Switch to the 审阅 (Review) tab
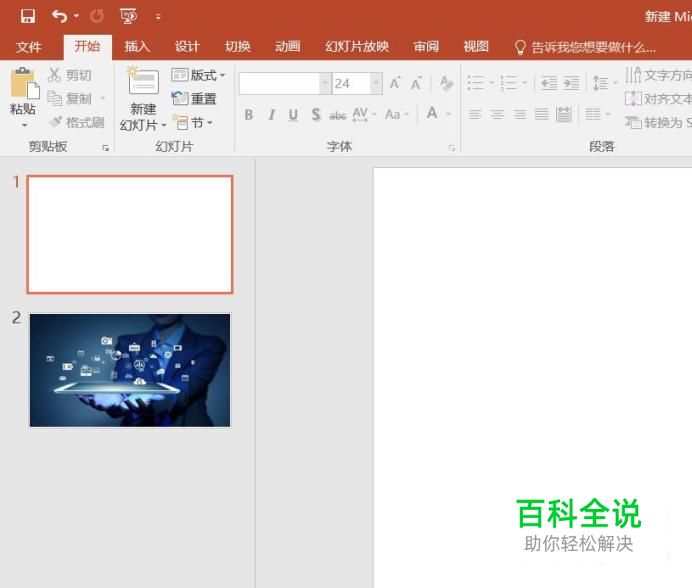 point(426,46)
